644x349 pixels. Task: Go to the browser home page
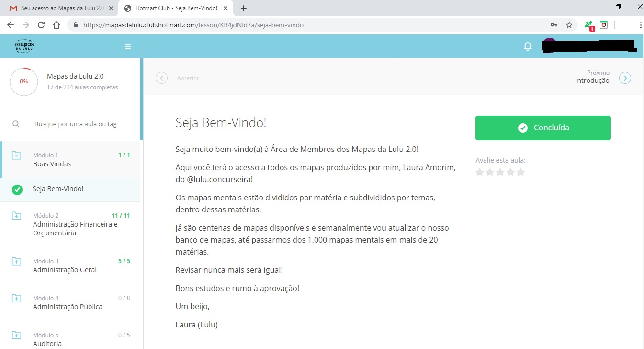[x=56, y=25]
